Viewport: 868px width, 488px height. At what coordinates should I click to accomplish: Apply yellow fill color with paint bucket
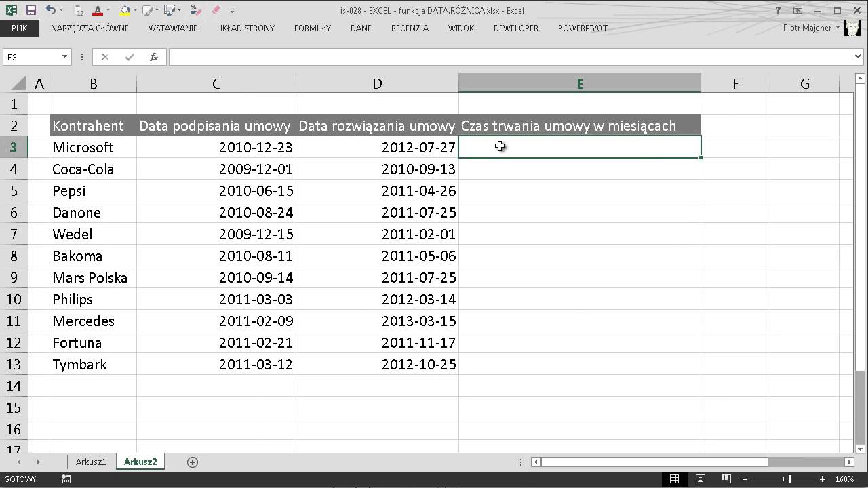[x=125, y=10]
